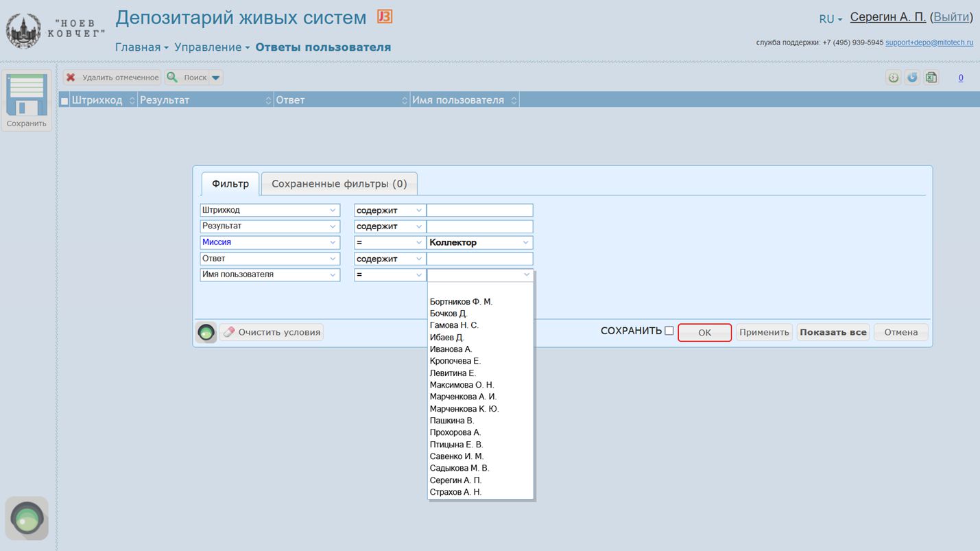Sort by Штрихкод column arrows
980x551 pixels.
132,100
